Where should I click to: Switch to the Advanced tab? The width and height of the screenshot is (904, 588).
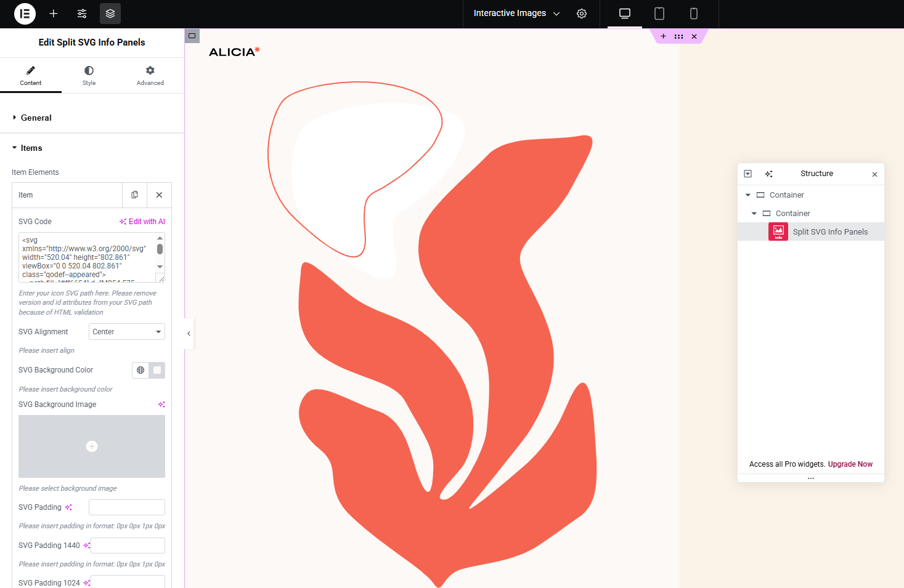tap(150, 76)
